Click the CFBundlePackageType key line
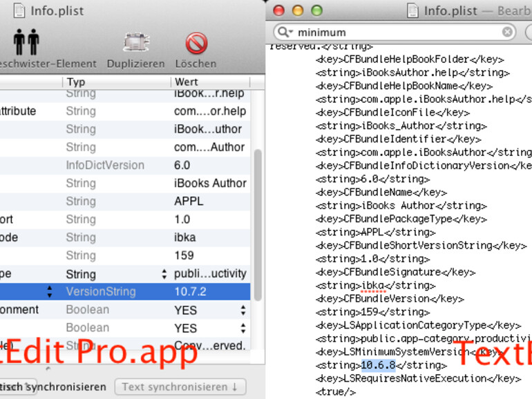 401,219
